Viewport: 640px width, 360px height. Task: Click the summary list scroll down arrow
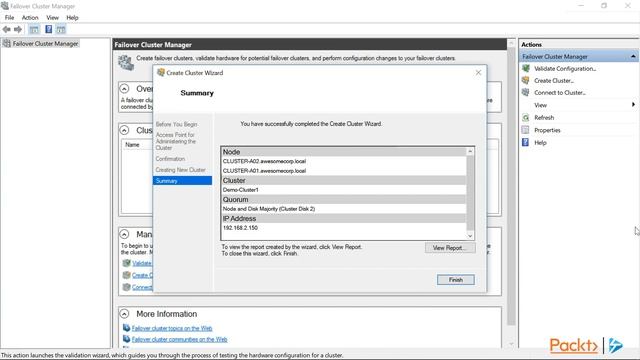coord(470,236)
